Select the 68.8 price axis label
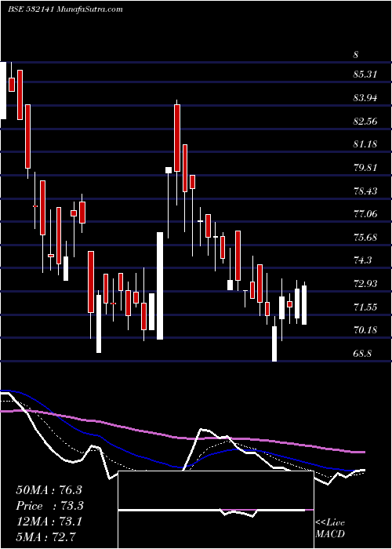The image size is (392, 549). click(362, 353)
